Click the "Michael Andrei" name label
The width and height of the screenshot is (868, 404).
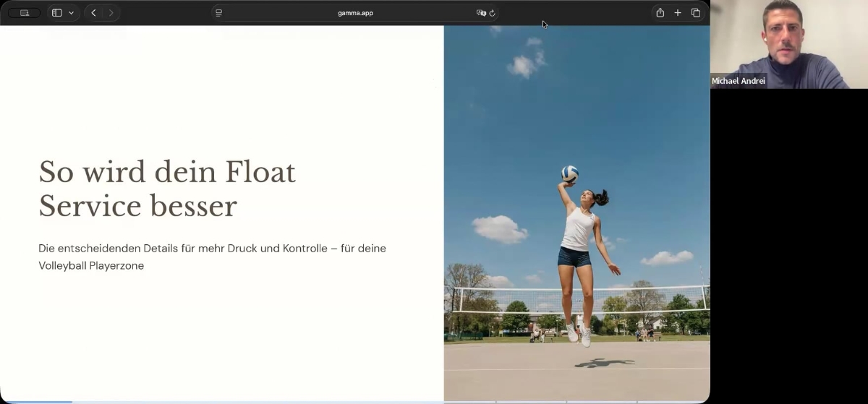pos(739,81)
